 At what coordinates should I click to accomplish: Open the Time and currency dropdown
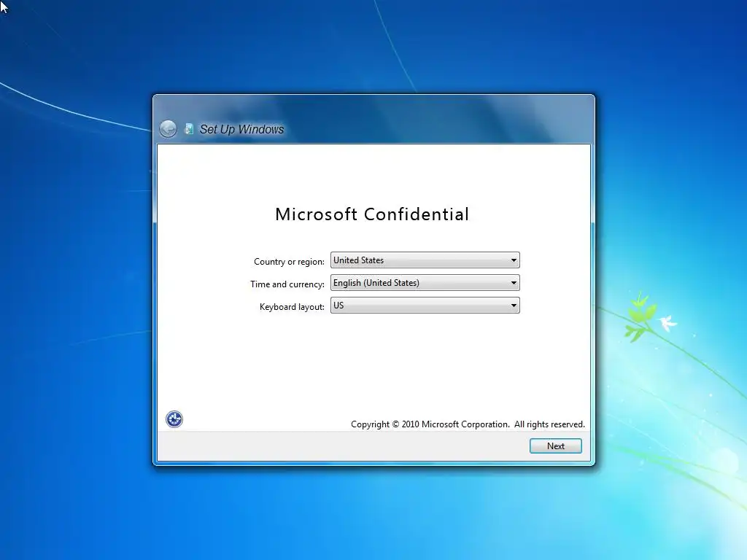coord(425,283)
